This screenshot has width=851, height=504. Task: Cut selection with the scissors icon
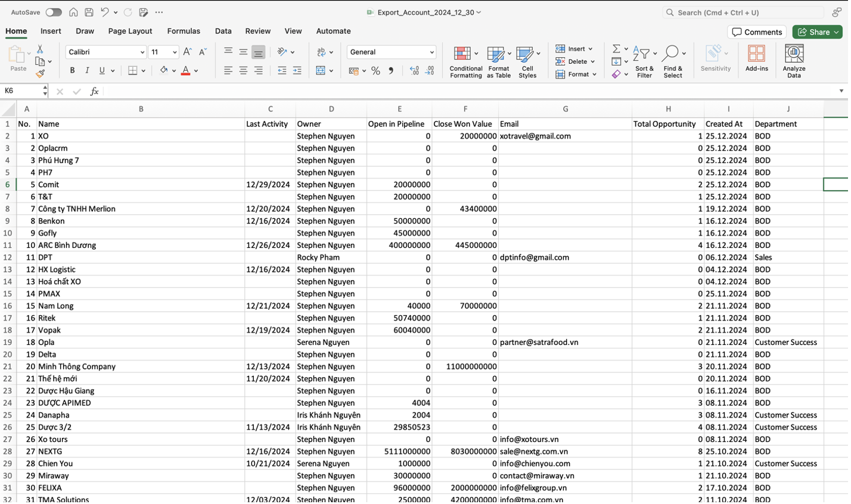(40, 49)
